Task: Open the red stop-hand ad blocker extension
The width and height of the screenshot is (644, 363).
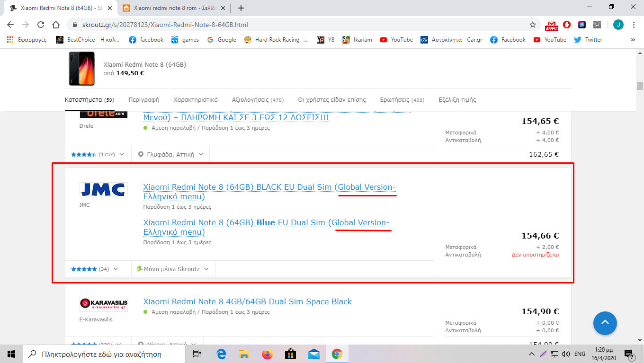Action: click(566, 25)
